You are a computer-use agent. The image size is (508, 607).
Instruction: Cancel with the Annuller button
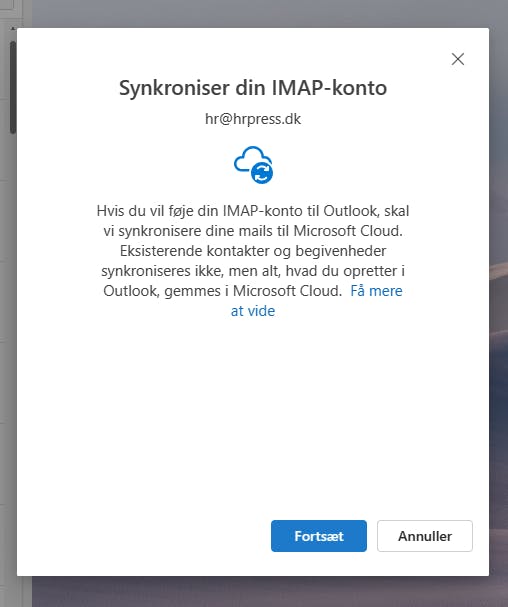[x=425, y=536]
